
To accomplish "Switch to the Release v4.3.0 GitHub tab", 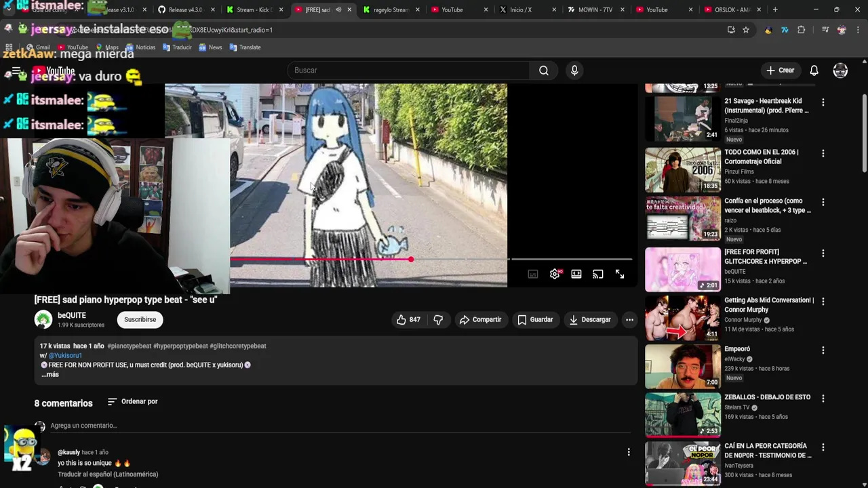I will coord(184,9).
